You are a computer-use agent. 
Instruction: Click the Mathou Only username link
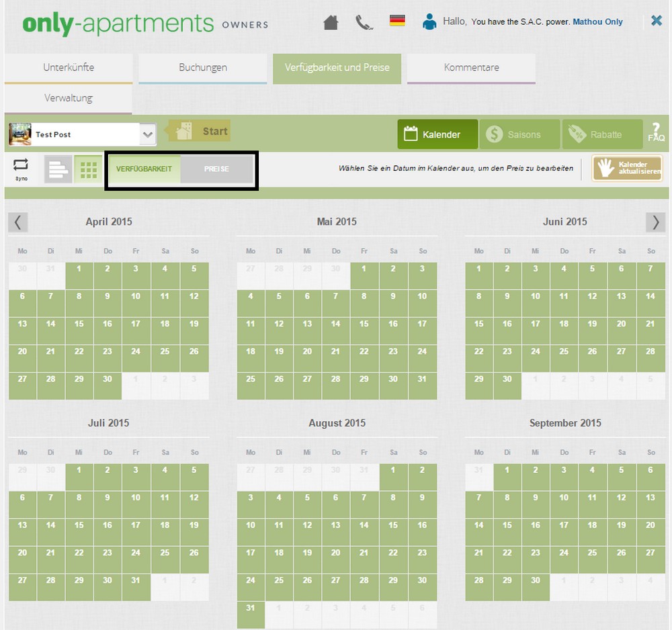[597, 22]
